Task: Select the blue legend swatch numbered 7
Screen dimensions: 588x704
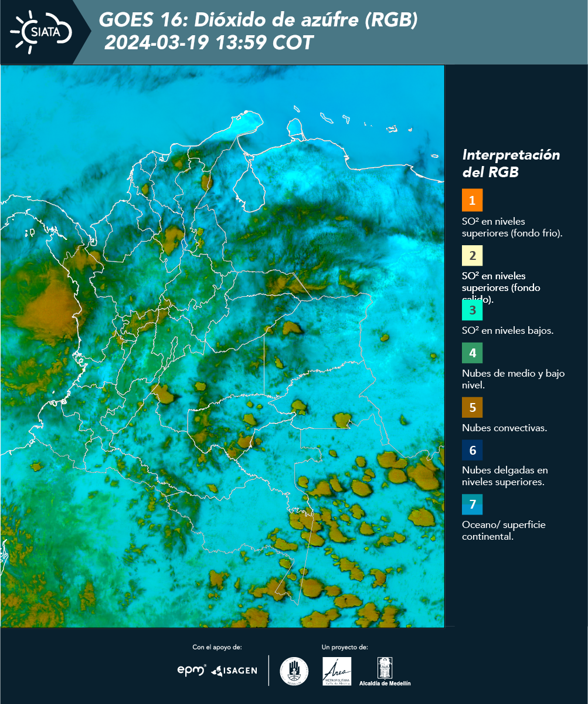Action: pyautogui.click(x=472, y=505)
